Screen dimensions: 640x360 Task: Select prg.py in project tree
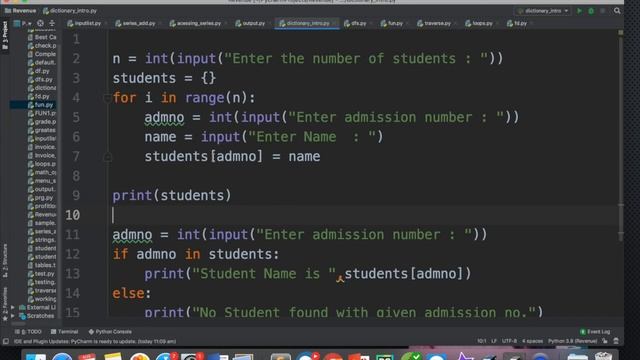coord(40,198)
